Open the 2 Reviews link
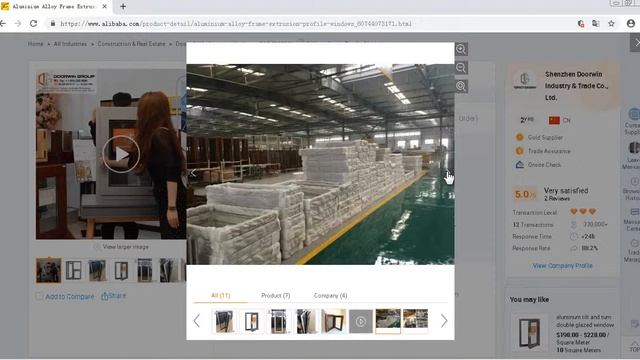 click(x=557, y=198)
